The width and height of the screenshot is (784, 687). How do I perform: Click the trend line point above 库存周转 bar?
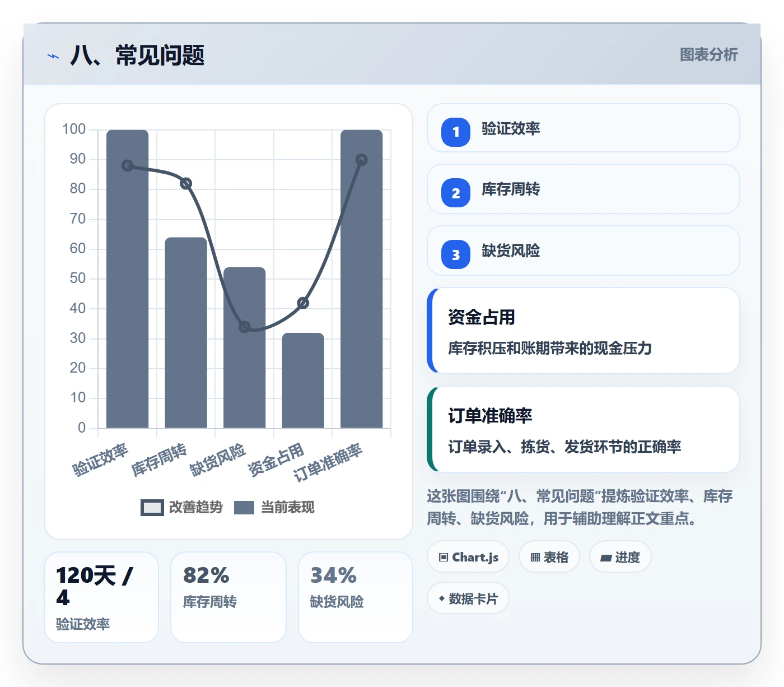coord(186,184)
